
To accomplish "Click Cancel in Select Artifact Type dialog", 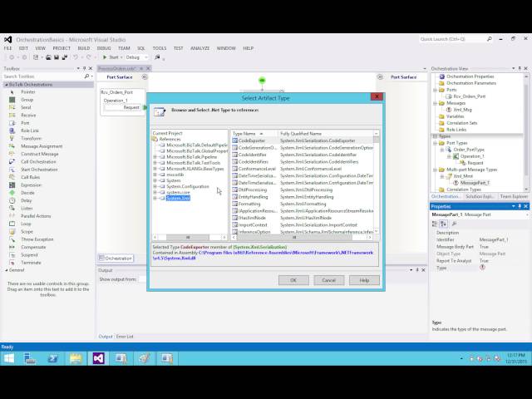I will coord(329,280).
